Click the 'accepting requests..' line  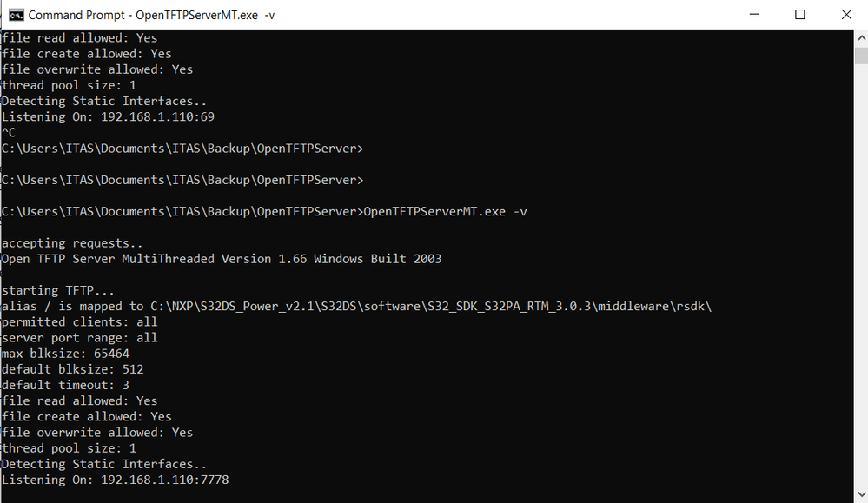(x=72, y=243)
